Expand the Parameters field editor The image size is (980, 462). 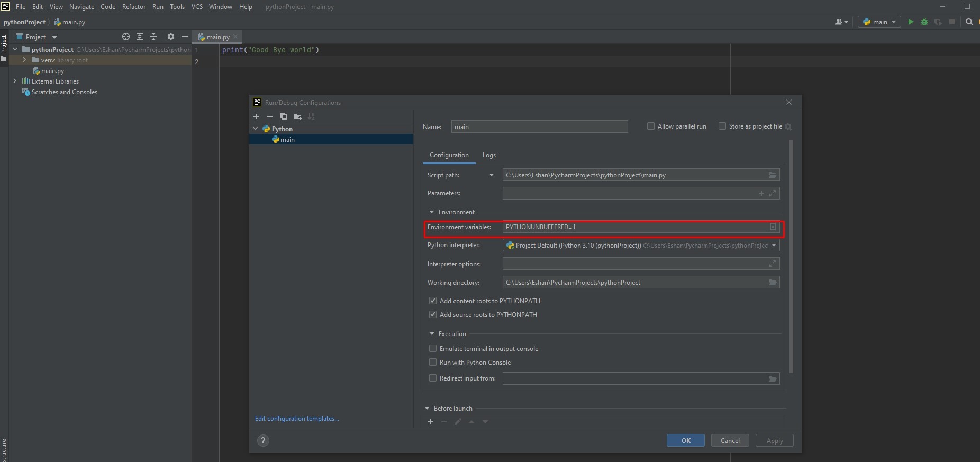pyautogui.click(x=773, y=193)
